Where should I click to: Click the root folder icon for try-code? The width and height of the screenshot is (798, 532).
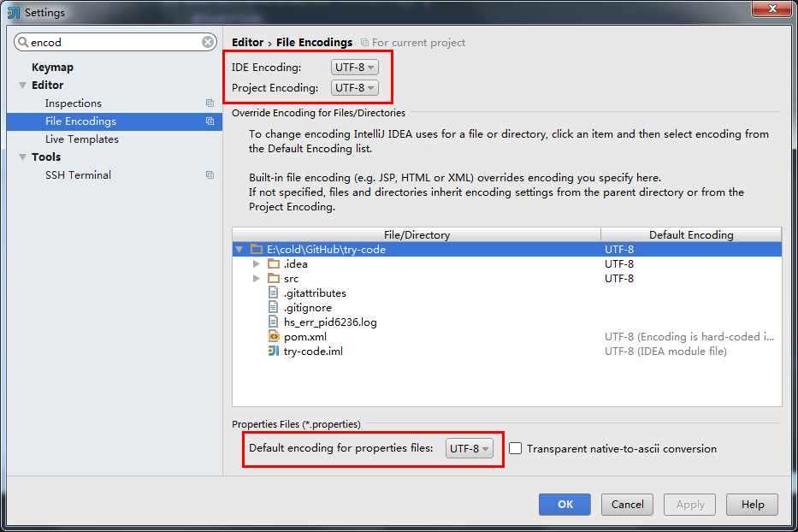pyautogui.click(x=257, y=249)
